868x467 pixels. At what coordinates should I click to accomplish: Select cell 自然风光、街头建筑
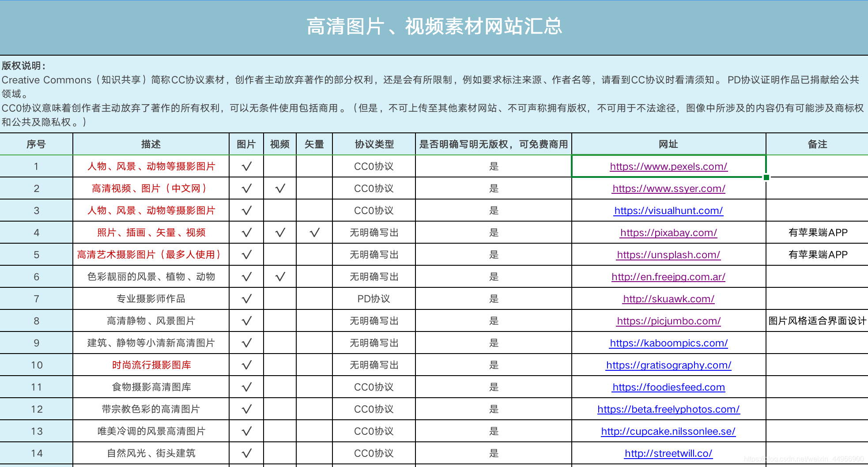point(151,453)
